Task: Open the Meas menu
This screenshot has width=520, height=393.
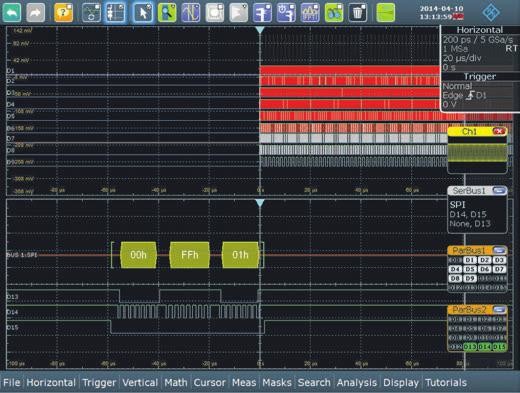Action: click(x=244, y=382)
